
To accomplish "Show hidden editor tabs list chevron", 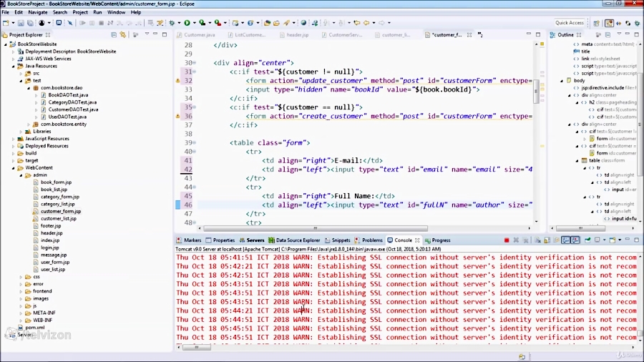I will pyautogui.click(x=480, y=35).
